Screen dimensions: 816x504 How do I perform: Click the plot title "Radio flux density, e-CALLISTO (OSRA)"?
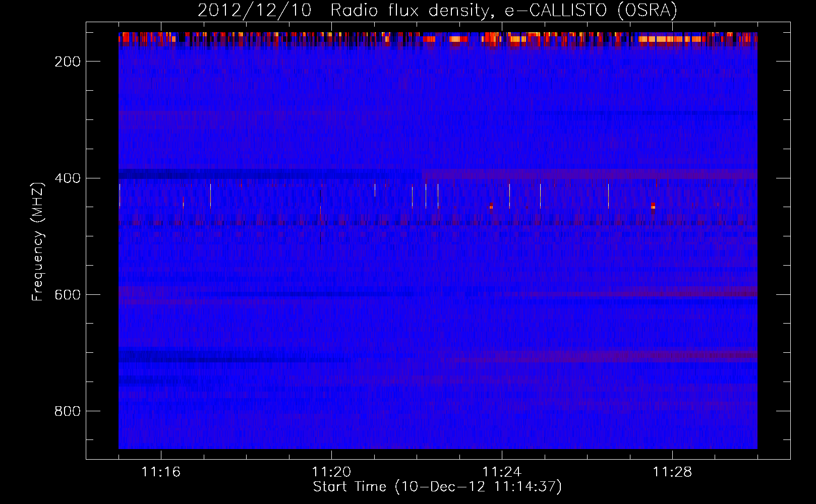[x=504, y=10]
